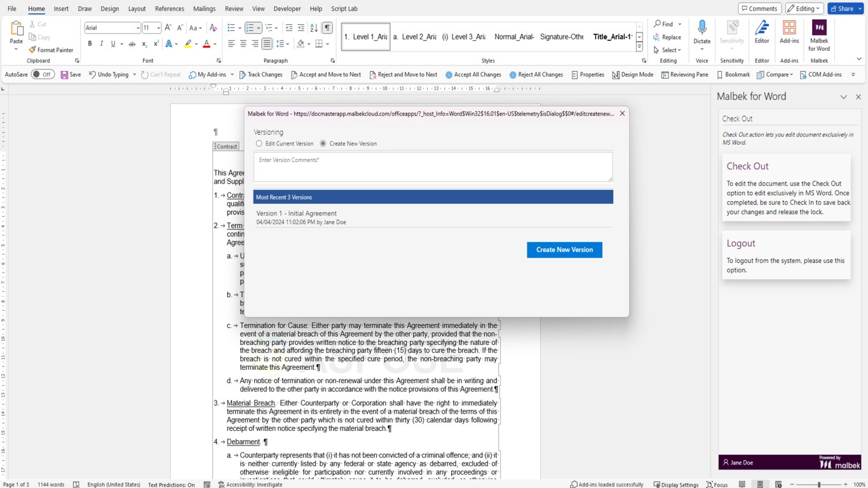The image size is (868, 488).
Task: Click the Paste clipboard icon
Action: (x=17, y=29)
